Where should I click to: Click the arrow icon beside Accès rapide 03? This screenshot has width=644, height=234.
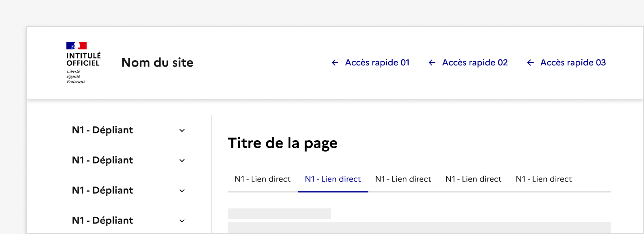(530, 63)
